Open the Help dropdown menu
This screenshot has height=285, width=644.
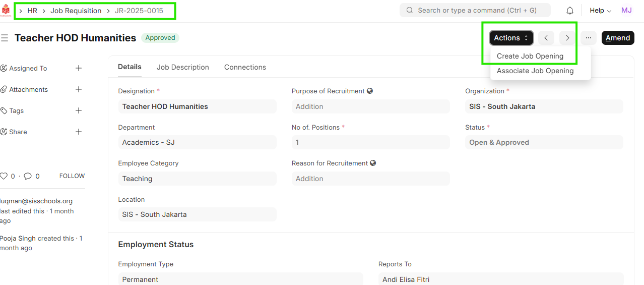tap(600, 11)
